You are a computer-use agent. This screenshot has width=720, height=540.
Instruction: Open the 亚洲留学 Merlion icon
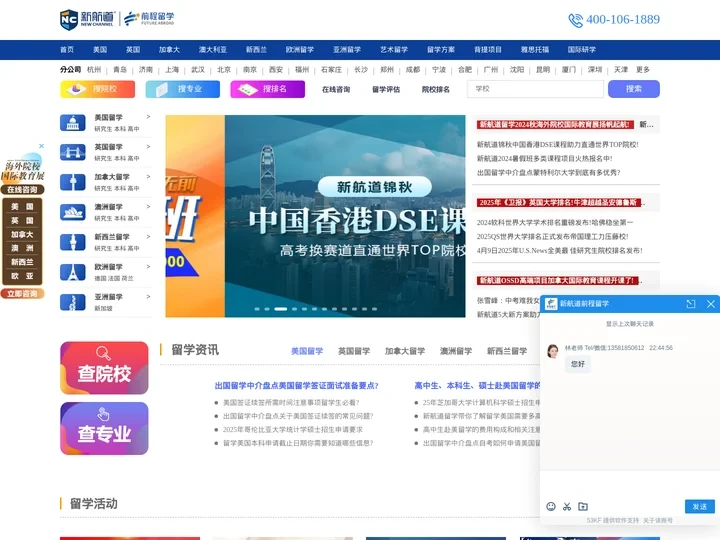[73, 302]
